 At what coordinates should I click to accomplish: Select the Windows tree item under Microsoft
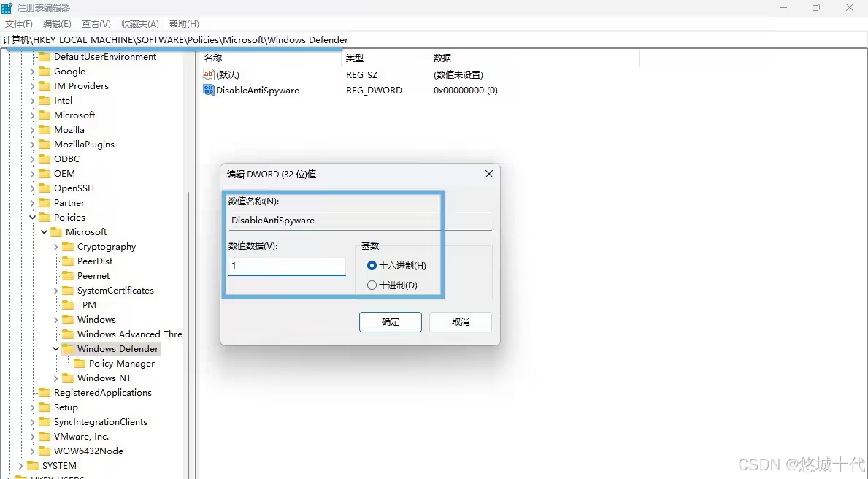(96, 320)
